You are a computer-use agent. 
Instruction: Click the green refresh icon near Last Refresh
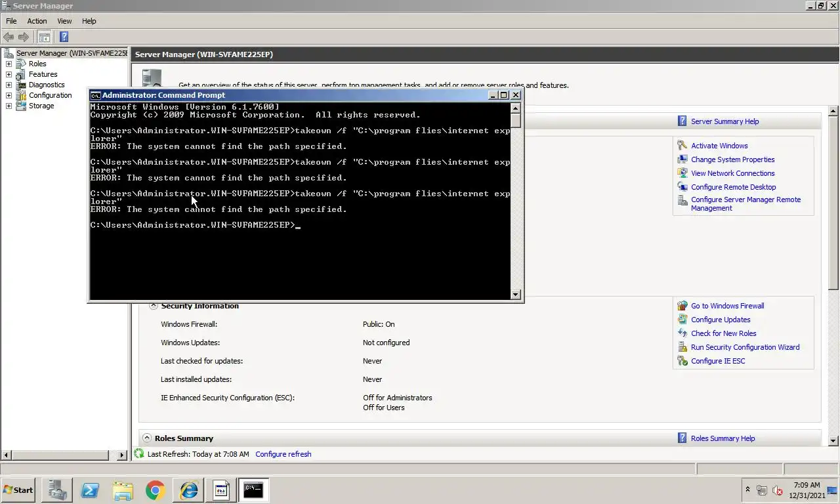coord(138,453)
